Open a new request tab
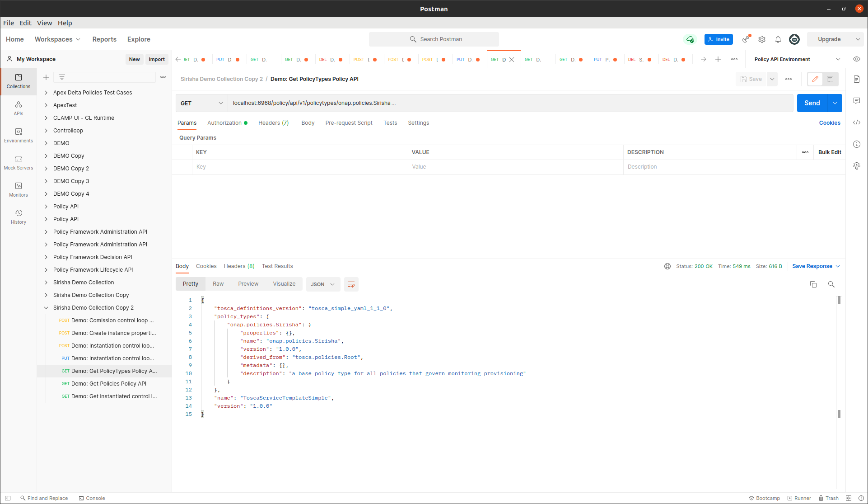 tap(718, 59)
